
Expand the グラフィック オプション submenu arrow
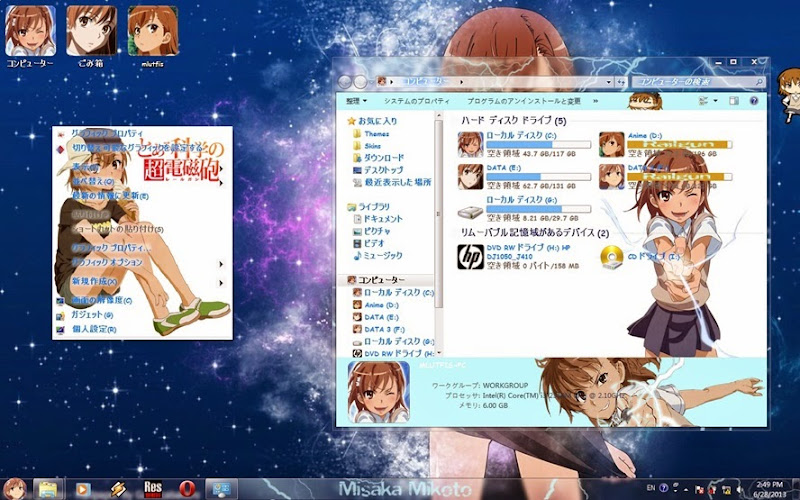coord(221,264)
